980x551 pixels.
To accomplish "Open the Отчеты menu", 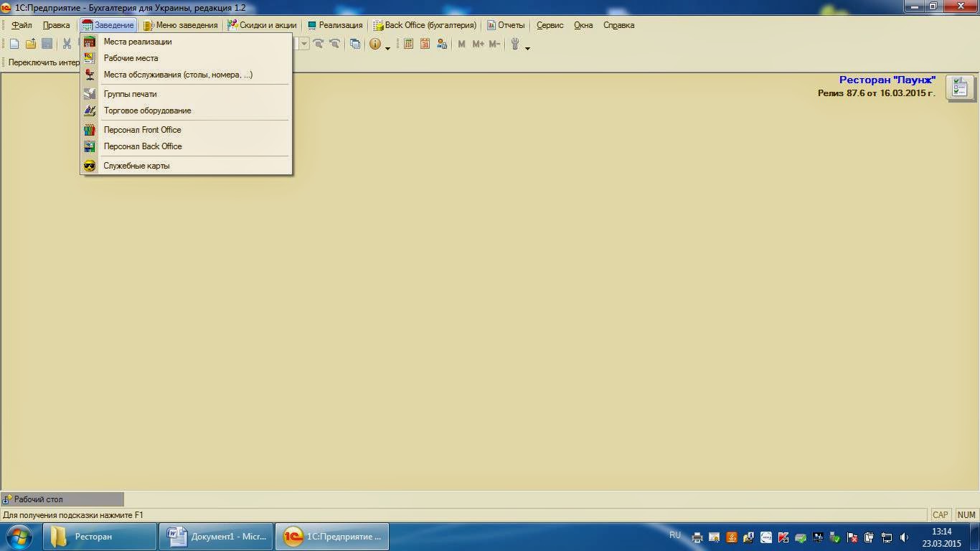I will pyautogui.click(x=506, y=25).
